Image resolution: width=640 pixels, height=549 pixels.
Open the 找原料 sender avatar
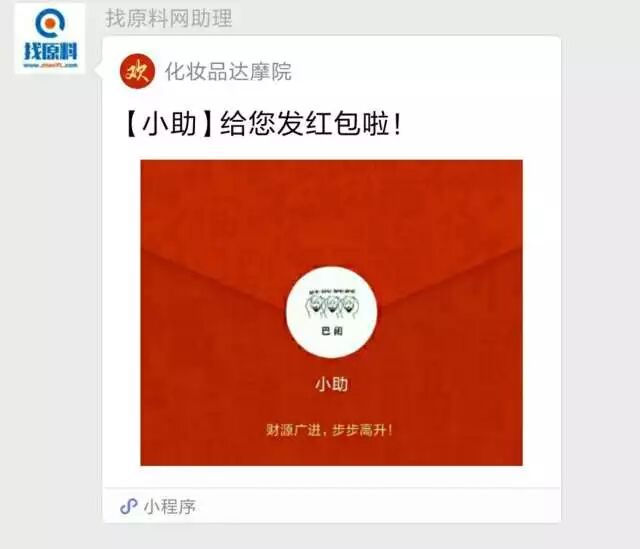coord(50,38)
